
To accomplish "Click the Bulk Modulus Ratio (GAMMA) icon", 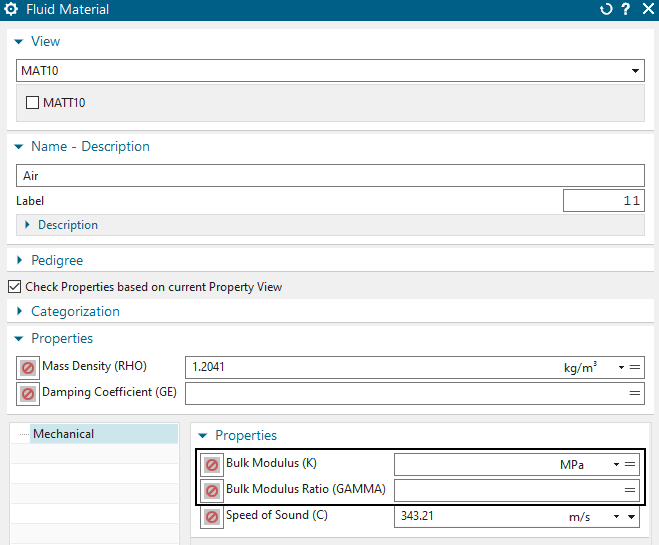I will [212, 491].
